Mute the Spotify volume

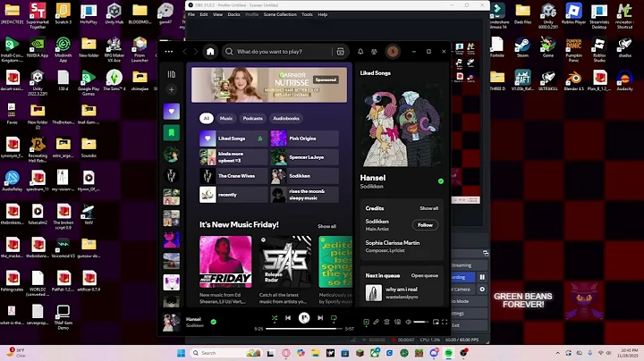[408, 322]
